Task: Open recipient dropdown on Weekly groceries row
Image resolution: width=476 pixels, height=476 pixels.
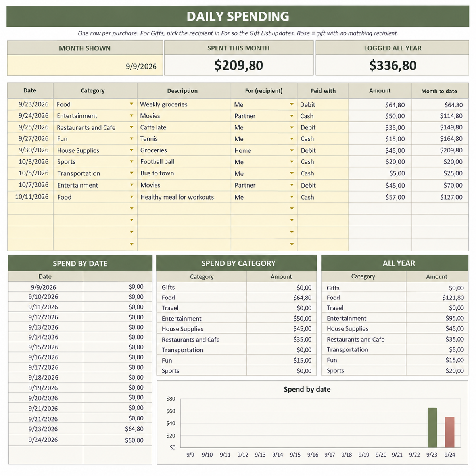Action: (x=292, y=104)
